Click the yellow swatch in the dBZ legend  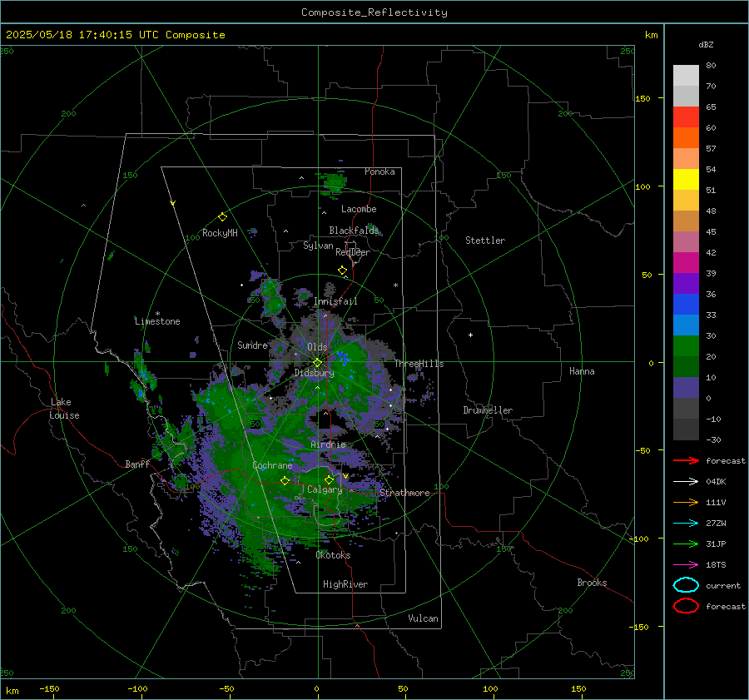point(686,179)
